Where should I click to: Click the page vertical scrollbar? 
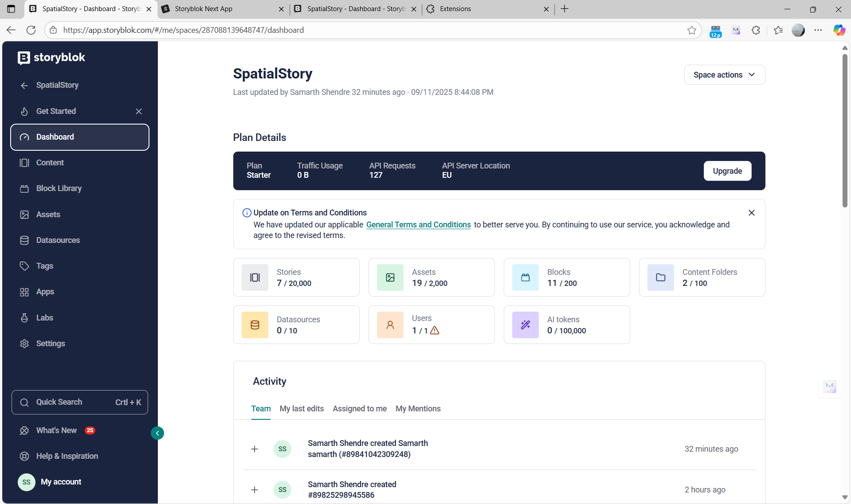845,130
